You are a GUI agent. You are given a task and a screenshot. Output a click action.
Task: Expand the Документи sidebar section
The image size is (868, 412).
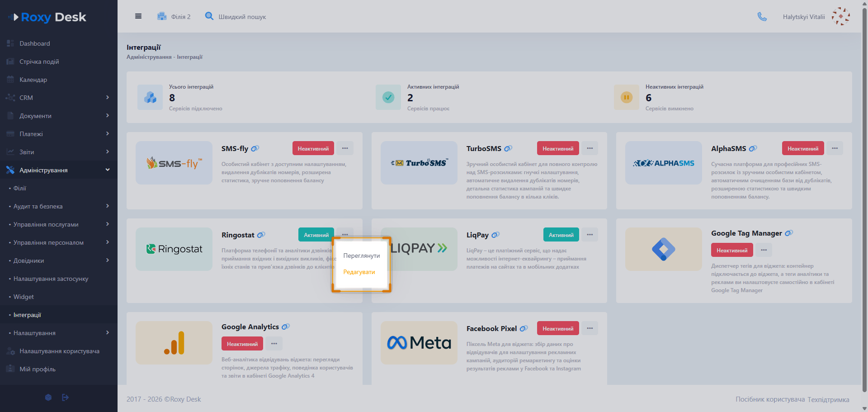click(59, 116)
